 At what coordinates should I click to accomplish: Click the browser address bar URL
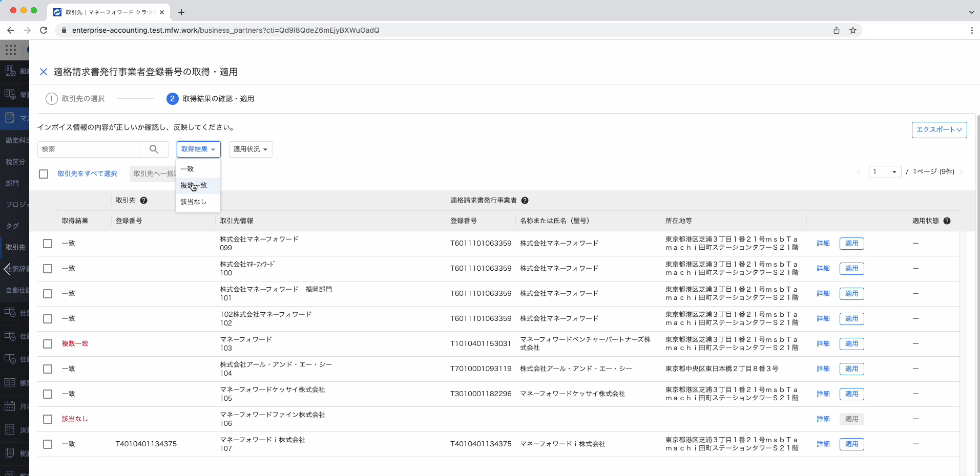(x=225, y=30)
